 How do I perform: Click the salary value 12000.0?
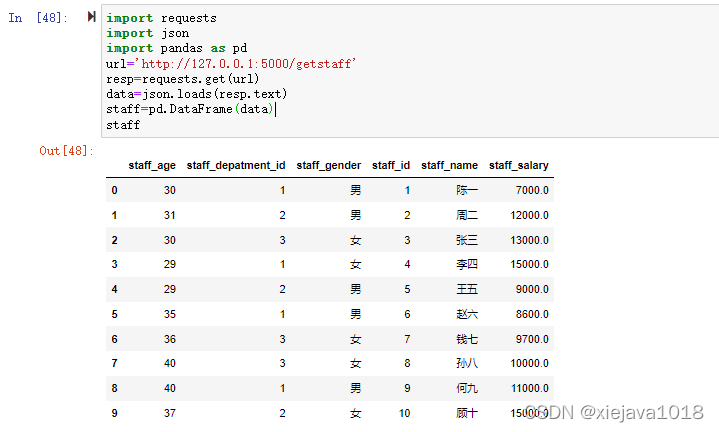[x=529, y=215]
